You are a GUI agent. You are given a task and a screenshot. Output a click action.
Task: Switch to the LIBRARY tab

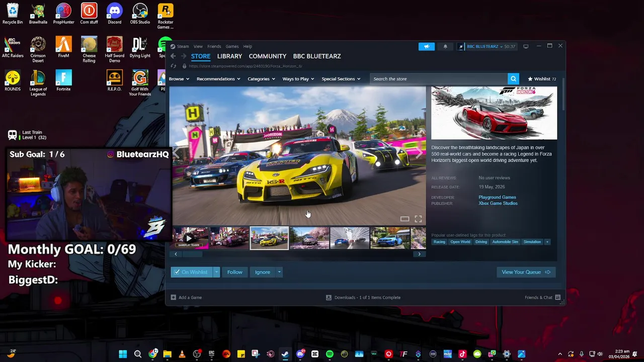(x=229, y=56)
